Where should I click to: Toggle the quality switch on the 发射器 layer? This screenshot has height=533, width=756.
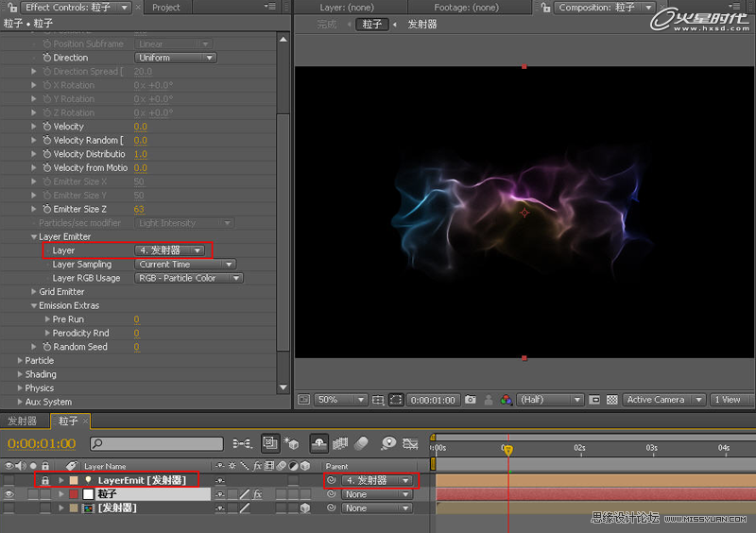point(245,507)
